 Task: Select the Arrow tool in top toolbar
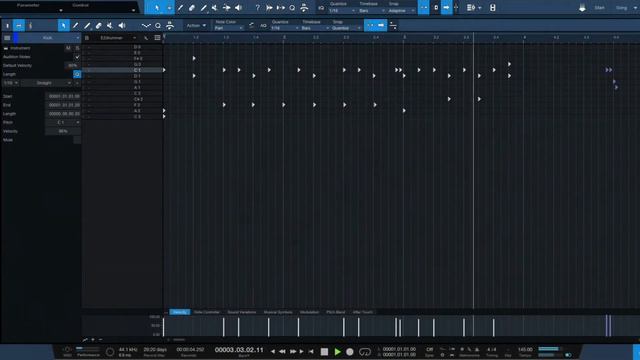[157, 7]
